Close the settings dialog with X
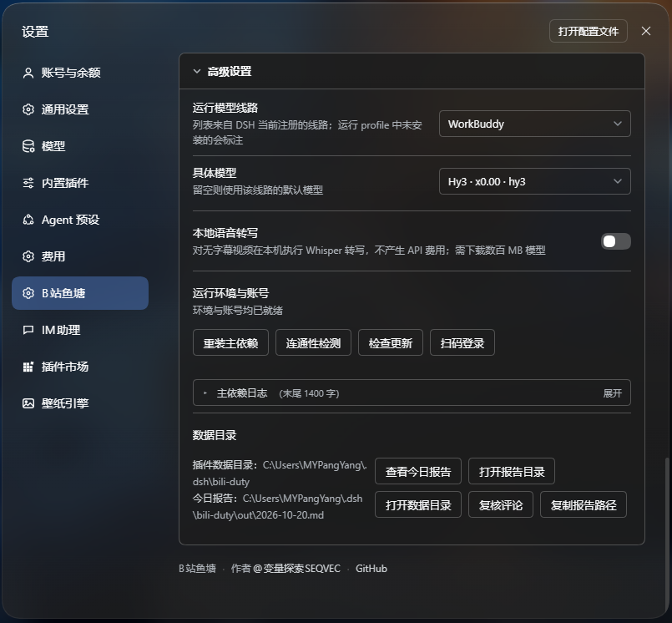 [x=646, y=31]
